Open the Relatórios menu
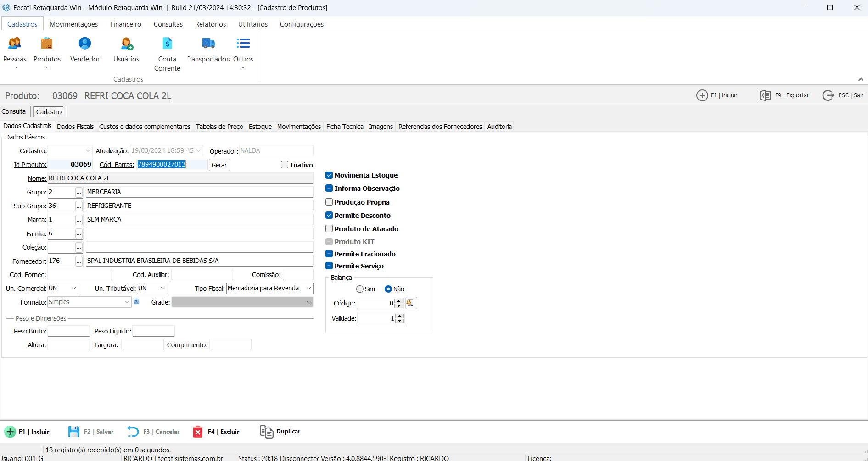 (x=210, y=24)
